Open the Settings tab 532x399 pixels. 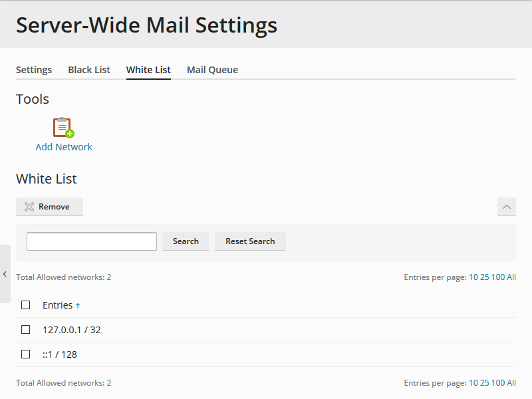pyautogui.click(x=34, y=70)
